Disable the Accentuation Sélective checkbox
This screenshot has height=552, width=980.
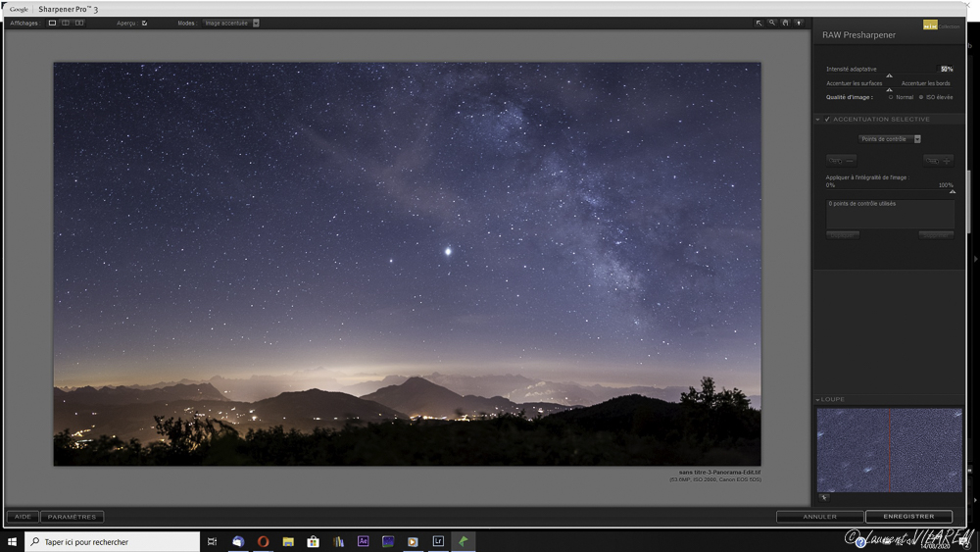coord(827,120)
